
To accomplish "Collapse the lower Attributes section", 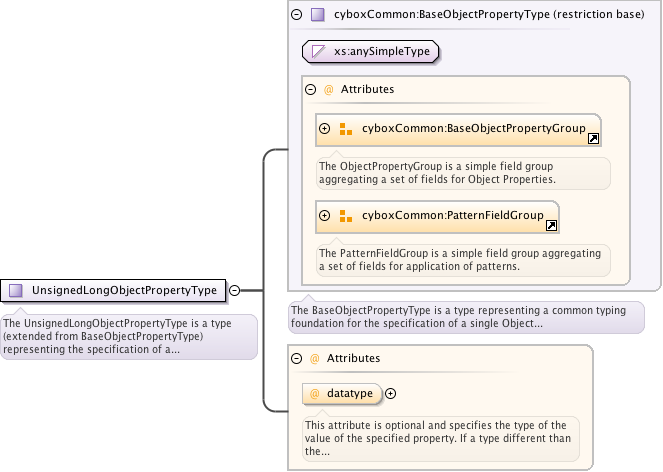I will point(297,358).
